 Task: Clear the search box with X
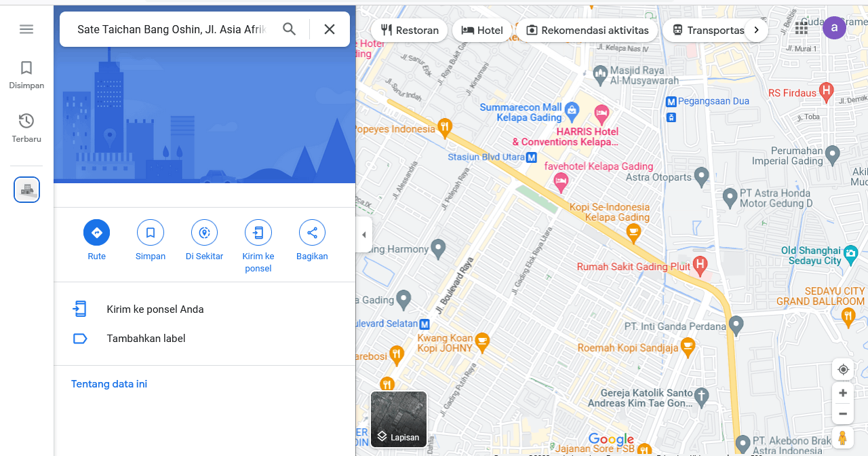point(330,29)
